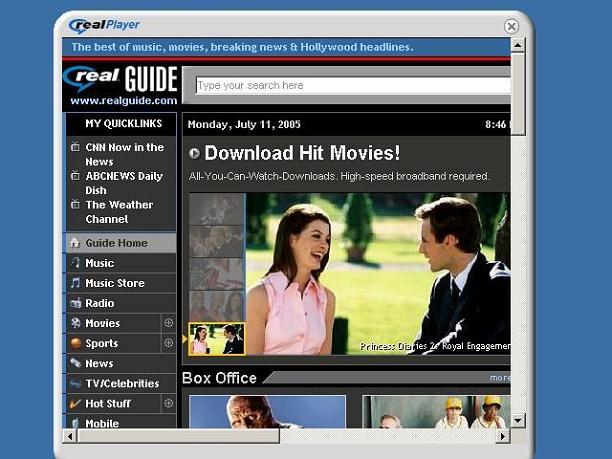Click the Sports basketball icon

coord(75,343)
